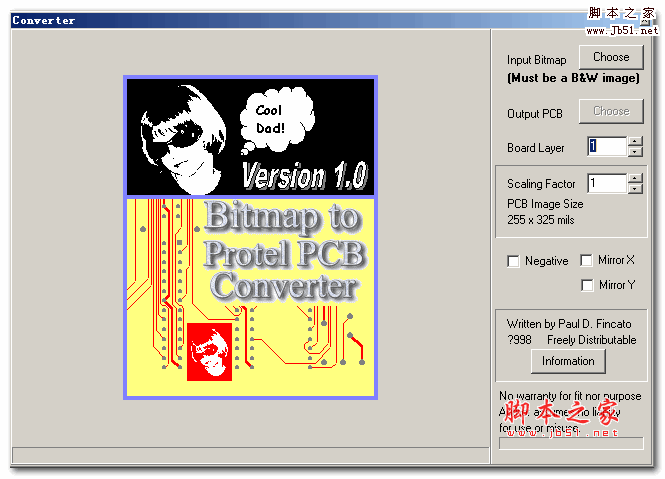Focus the Board Layer input field
This screenshot has height=479, width=665.
(x=607, y=146)
